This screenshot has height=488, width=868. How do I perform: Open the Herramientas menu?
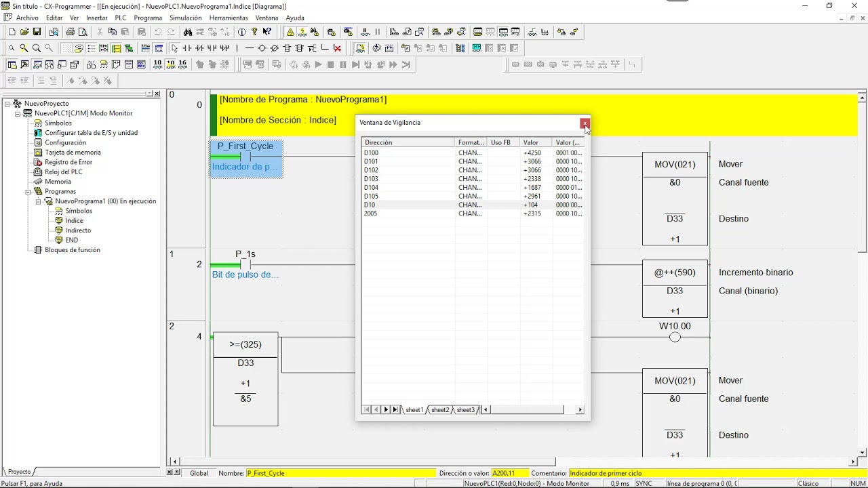pos(229,18)
